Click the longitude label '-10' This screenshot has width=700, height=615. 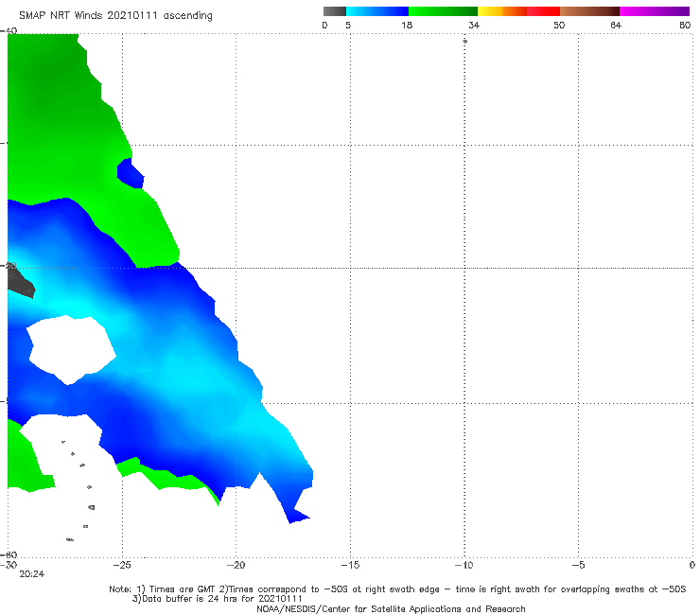(x=464, y=565)
